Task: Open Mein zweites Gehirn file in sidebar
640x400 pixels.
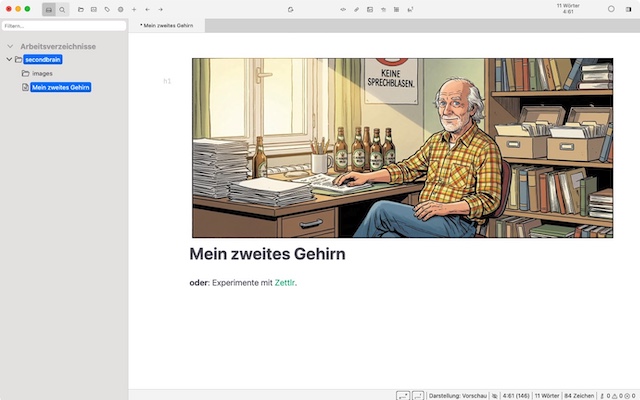Action: pos(60,87)
